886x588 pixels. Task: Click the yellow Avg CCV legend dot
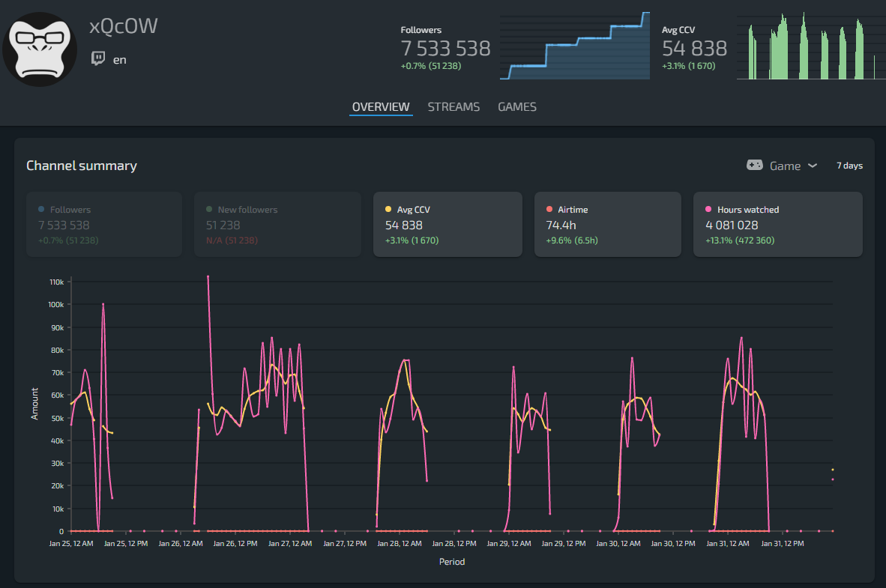click(x=388, y=210)
